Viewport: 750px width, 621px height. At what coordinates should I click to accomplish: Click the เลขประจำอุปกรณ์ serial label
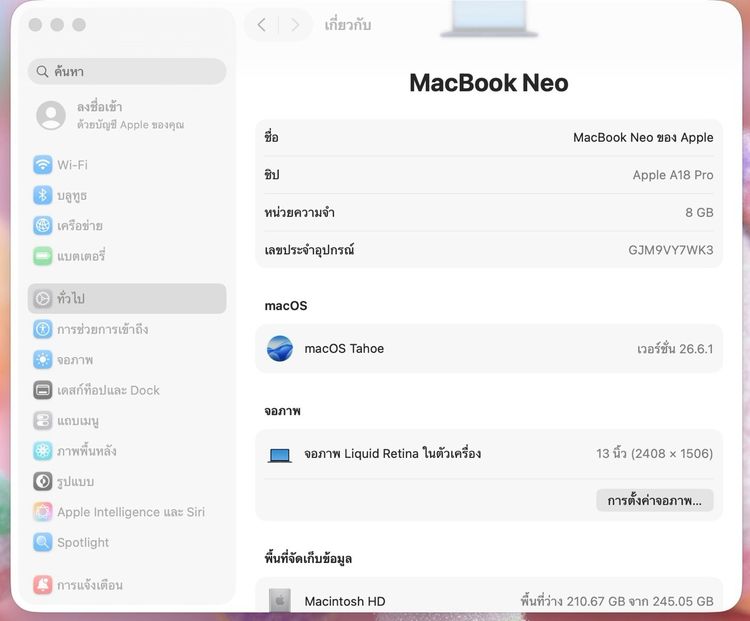click(x=309, y=249)
